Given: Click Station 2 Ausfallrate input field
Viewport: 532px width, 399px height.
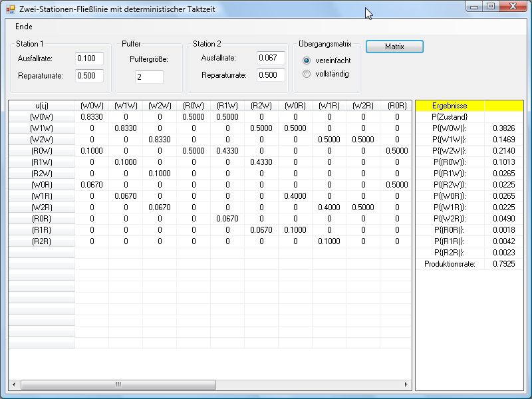Looking at the screenshot, I should pyautogui.click(x=271, y=58).
